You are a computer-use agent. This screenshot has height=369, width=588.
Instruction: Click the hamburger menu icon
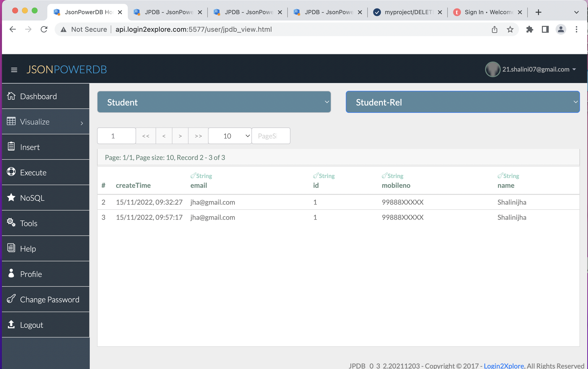point(14,70)
